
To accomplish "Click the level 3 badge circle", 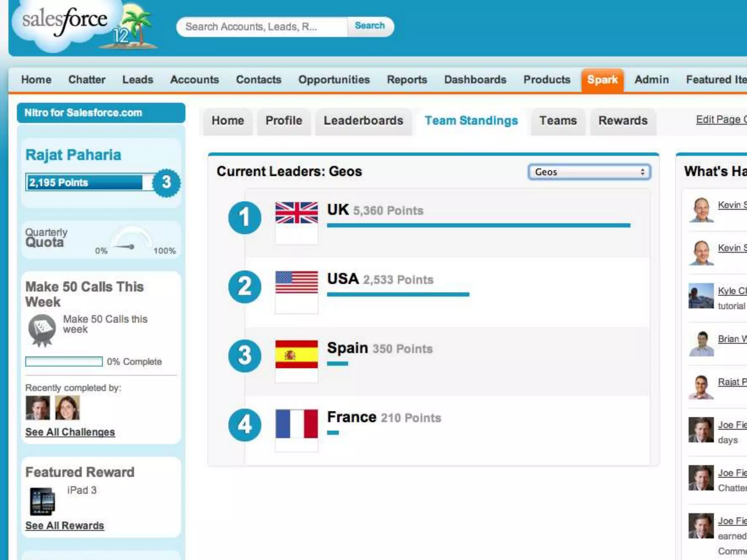I will pyautogui.click(x=166, y=182).
